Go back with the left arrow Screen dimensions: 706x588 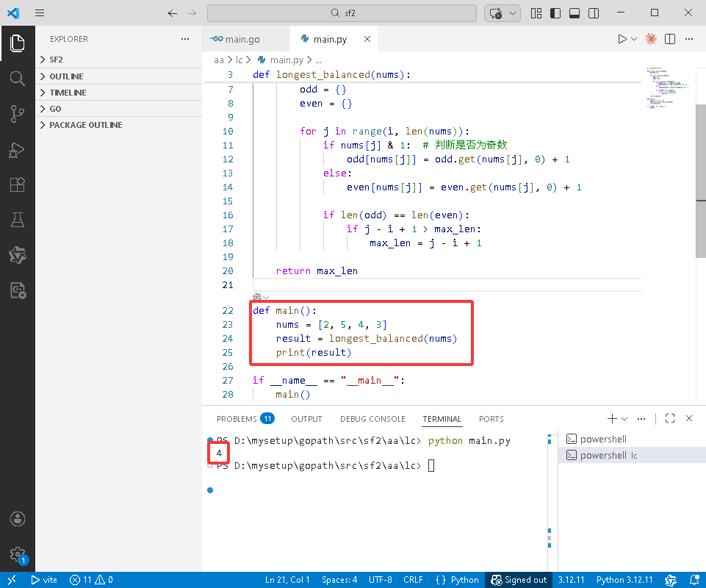coord(173,13)
